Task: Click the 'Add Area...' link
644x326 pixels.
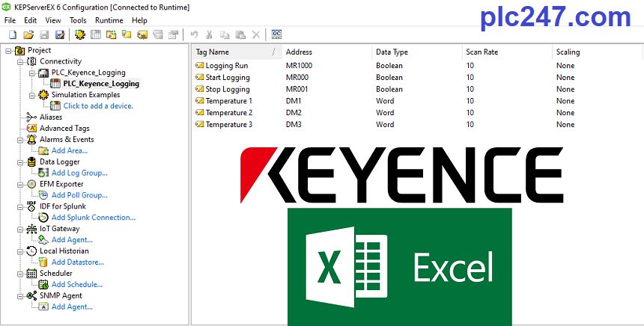Action: (70, 150)
